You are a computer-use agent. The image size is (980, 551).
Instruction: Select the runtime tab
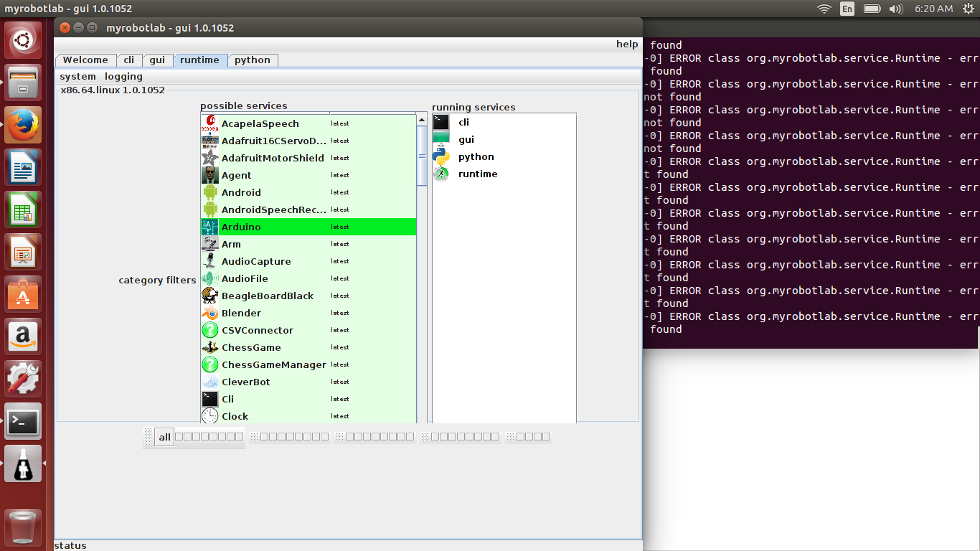click(200, 60)
